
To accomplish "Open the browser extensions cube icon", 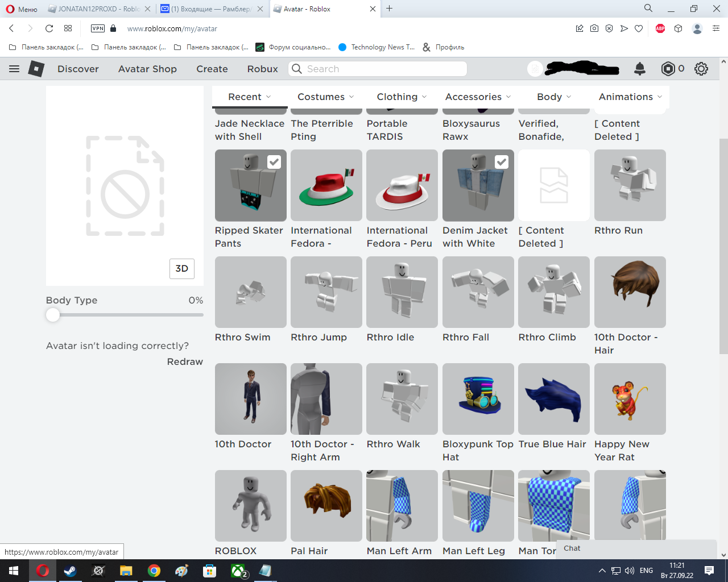I will coord(678,28).
